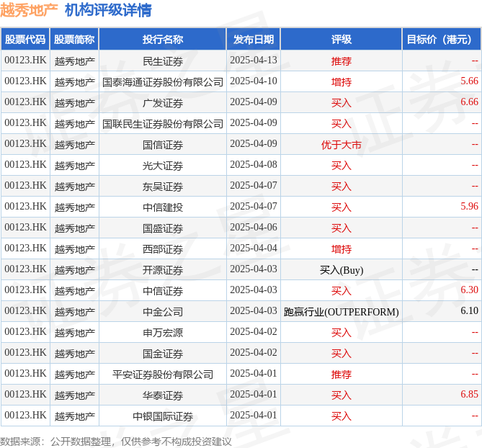The height and width of the screenshot is (448, 482).
Task: Click the 中金公司 cell
Action: (163, 312)
